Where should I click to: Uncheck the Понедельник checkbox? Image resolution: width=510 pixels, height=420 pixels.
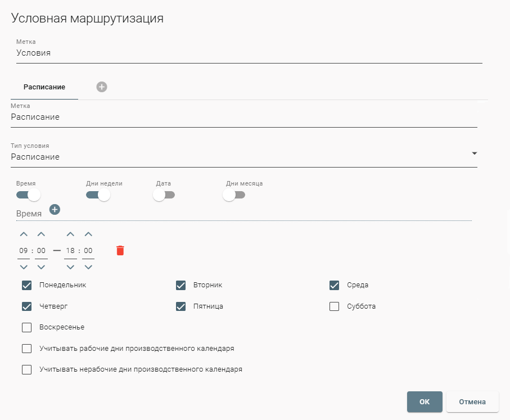click(x=26, y=285)
